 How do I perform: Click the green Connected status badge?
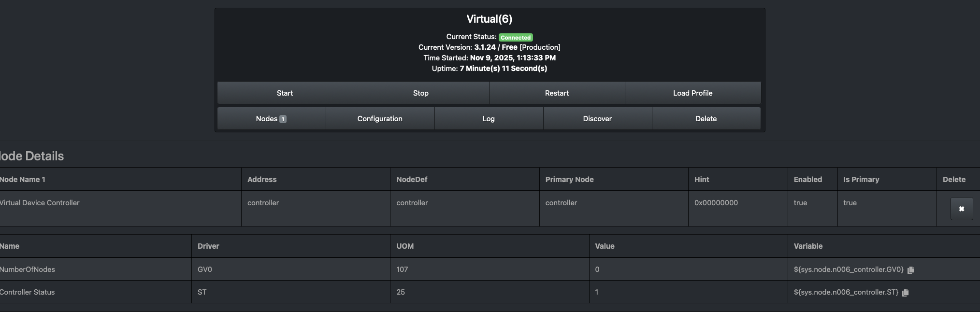tap(516, 37)
